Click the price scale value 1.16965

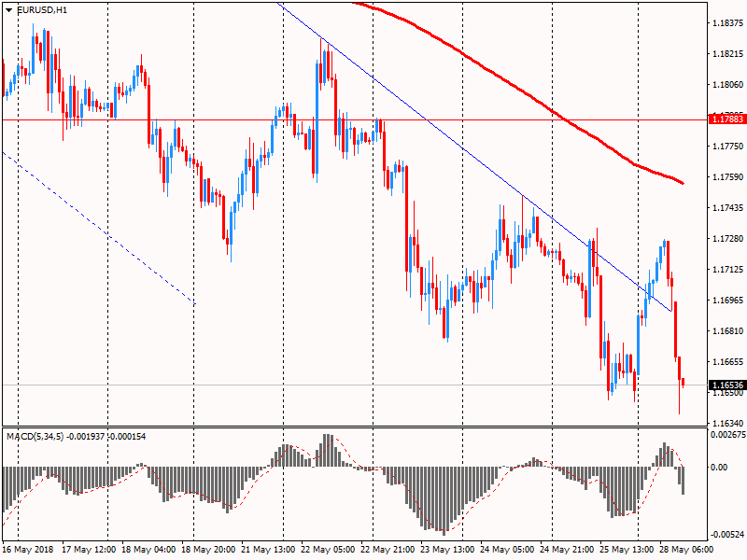click(x=727, y=300)
